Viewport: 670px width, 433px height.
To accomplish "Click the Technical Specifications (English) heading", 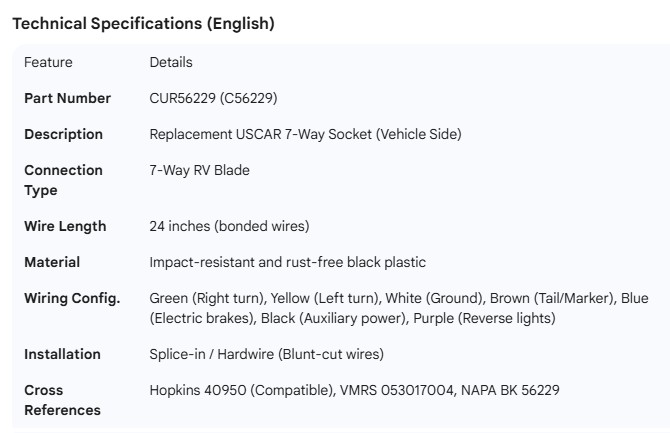I will tap(142, 24).
